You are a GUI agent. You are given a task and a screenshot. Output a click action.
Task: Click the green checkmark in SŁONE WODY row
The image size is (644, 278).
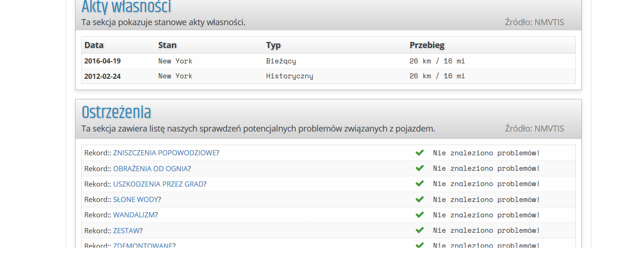pyautogui.click(x=419, y=199)
